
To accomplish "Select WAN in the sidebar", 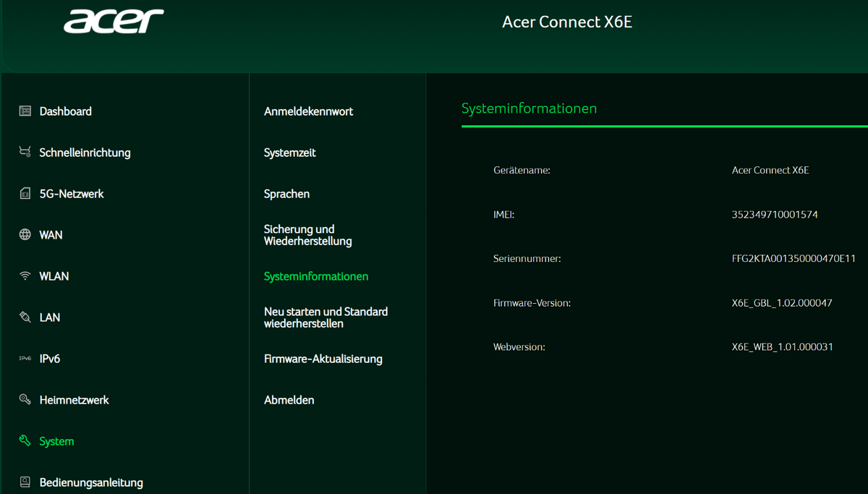I will click(x=51, y=235).
